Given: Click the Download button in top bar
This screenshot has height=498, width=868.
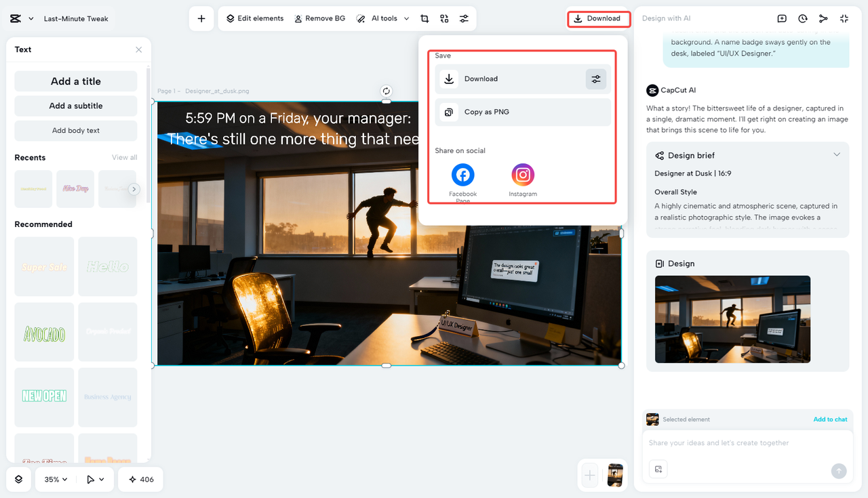Looking at the screenshot, I should click(599, 18).
